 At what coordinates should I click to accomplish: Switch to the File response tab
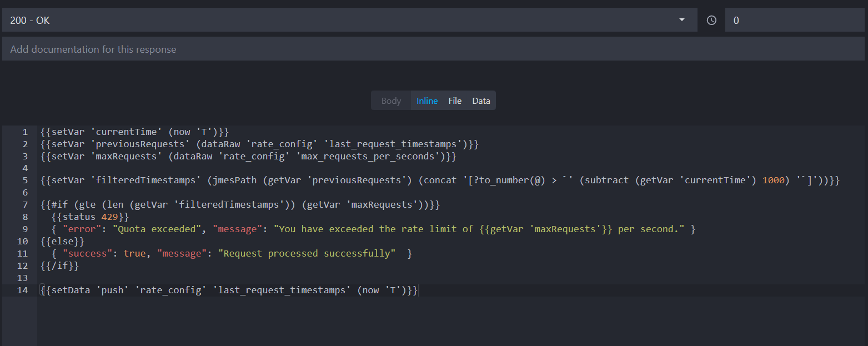454,101
